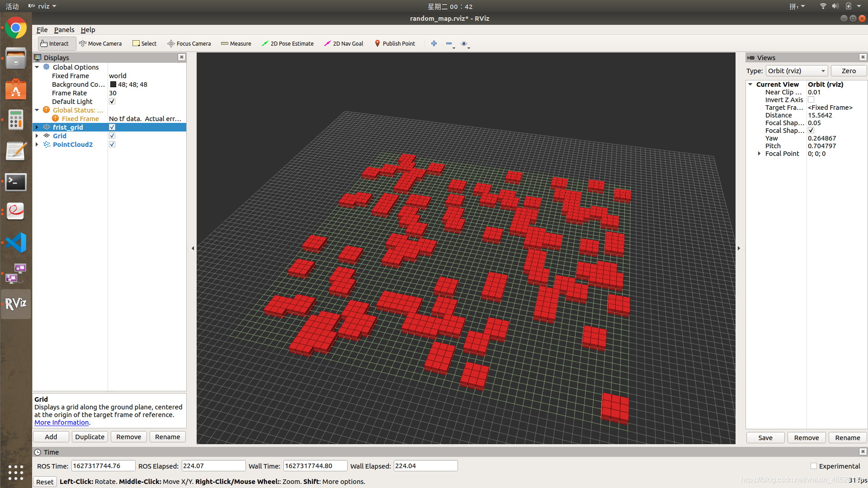Click the Publish Point tool
Viewport: 868px width, 488px height.
tap(395, 43)
